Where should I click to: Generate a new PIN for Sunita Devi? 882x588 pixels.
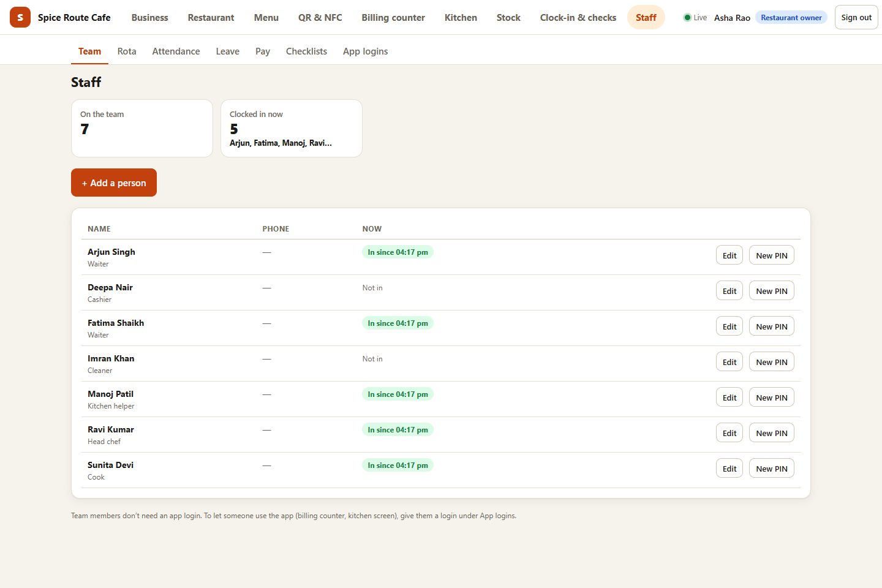[x=772, y=469]
